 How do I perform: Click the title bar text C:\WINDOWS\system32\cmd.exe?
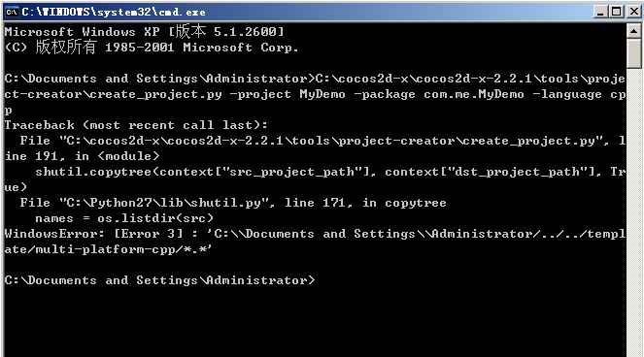114,12
